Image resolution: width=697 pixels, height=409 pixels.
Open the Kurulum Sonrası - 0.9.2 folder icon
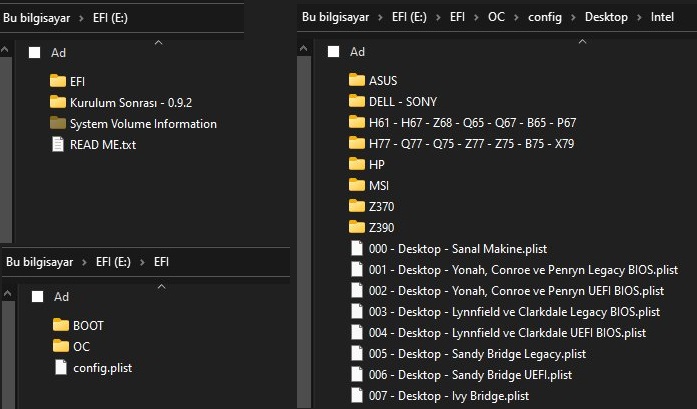pyautogui.click(x=58, y=103)
